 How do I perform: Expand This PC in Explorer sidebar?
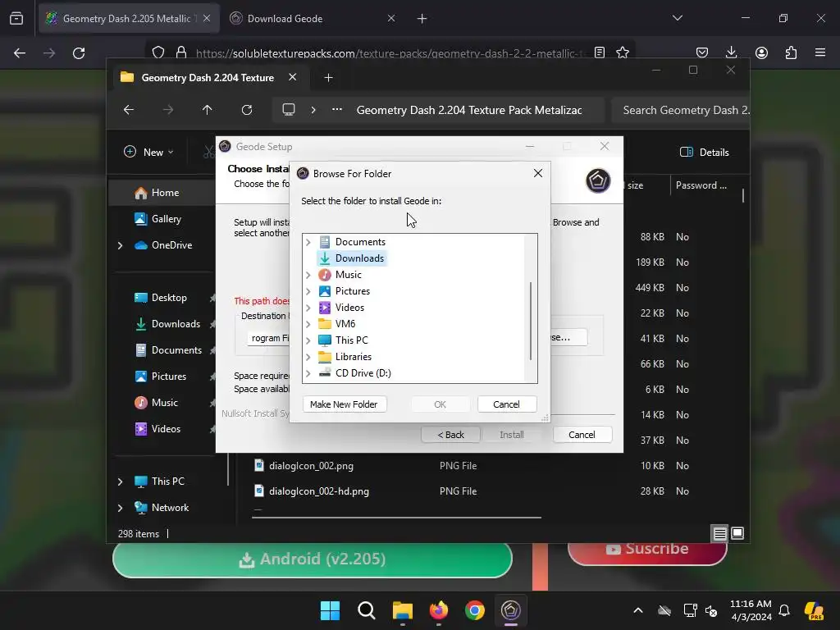click(120, 482)
